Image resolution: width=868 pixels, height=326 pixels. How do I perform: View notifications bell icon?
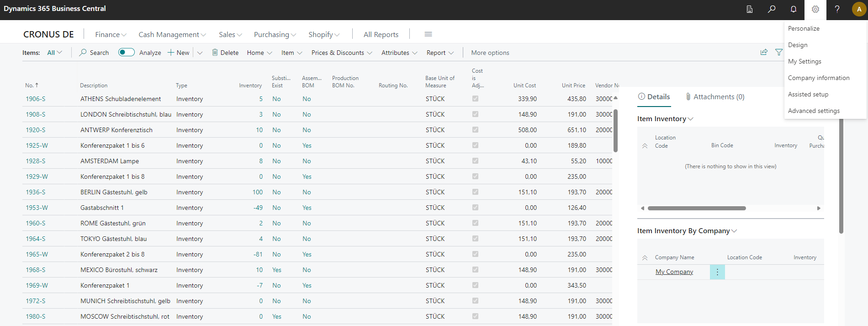(x=794, y=9)
